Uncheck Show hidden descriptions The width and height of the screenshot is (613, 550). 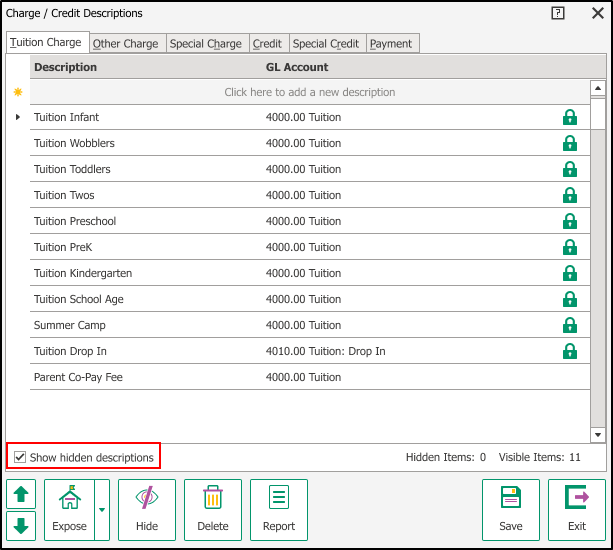click(20, 457)
